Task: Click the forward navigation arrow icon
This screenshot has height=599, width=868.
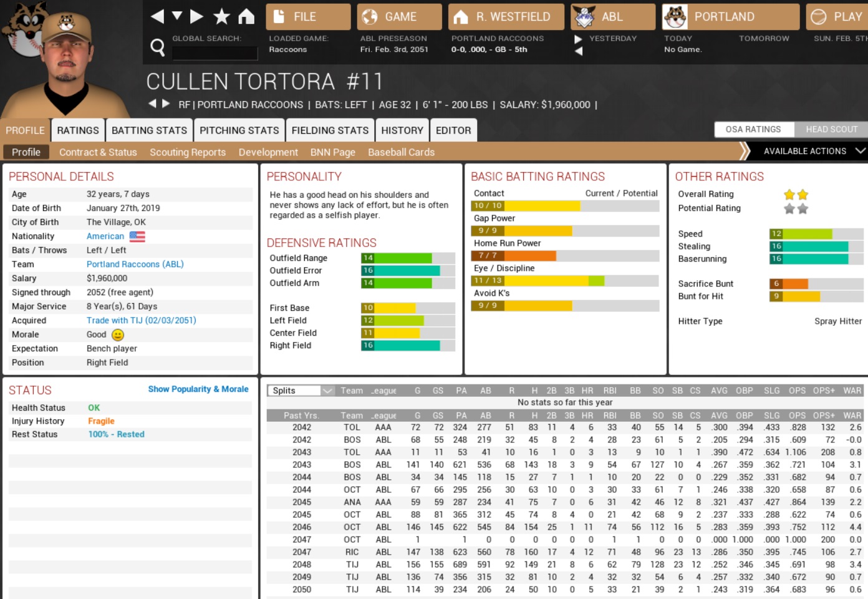Action: 196,17
